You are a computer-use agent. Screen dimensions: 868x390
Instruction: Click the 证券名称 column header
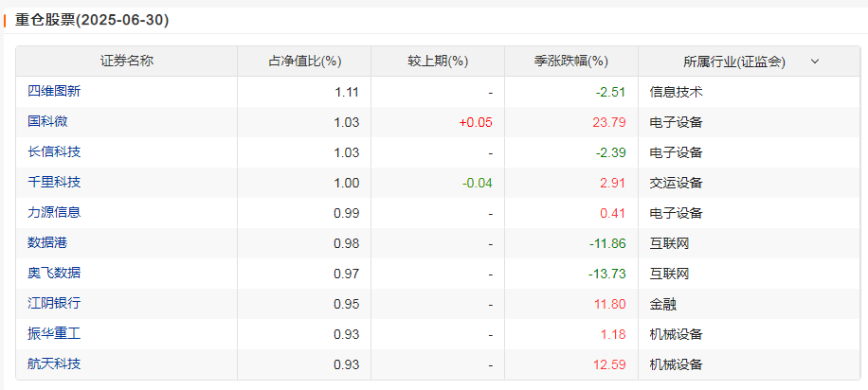[x=127, y=62]
